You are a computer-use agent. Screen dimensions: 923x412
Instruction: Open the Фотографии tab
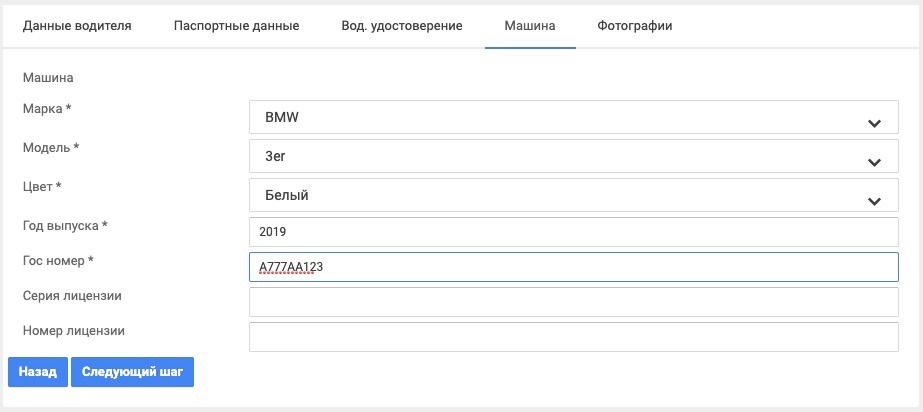634,25
